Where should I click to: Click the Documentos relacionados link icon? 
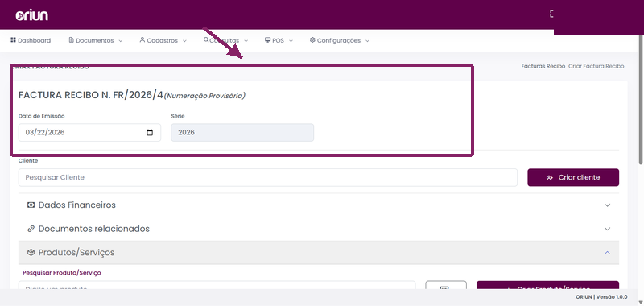(x=31, y=229)
